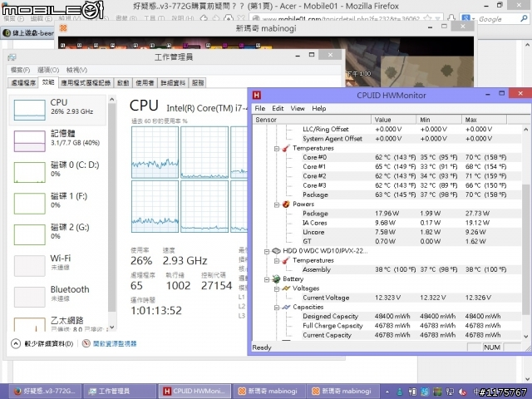Open 選項(O) menu in Task Manager

pos(48,70)
